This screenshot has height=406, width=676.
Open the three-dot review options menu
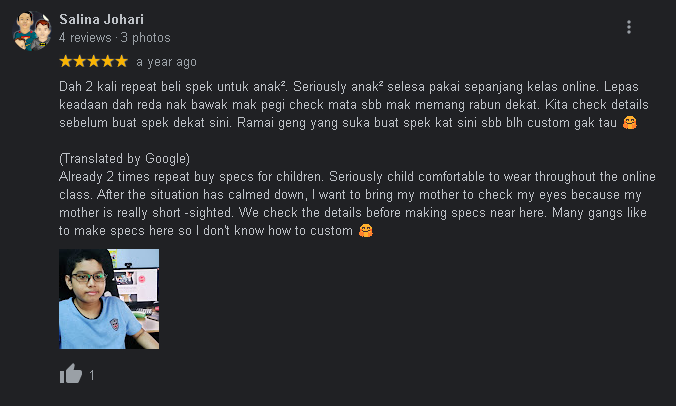[629, 27]
